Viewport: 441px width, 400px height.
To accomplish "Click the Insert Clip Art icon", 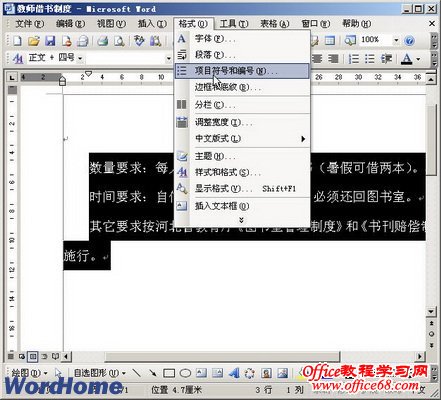I will tap(266, 373).
